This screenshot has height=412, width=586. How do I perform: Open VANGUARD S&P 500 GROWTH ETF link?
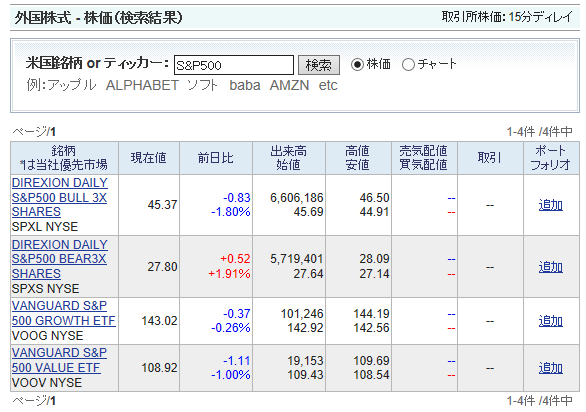[x=64, y=313]
